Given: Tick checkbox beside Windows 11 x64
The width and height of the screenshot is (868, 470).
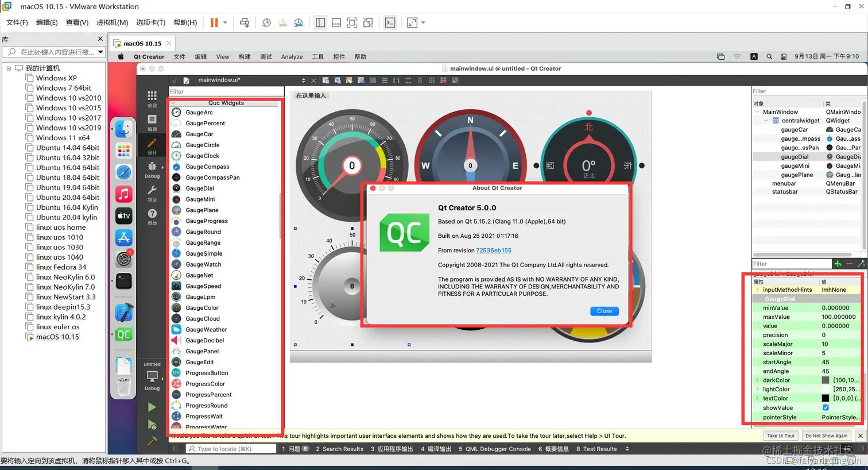Looking at the screenshot, I should pyautogui.click(x=29, y=138).
